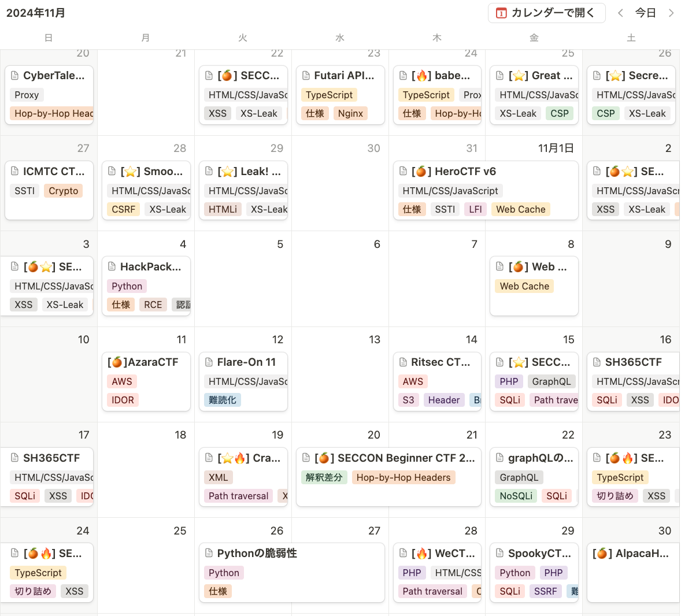This screenshot has height=616, width=681.
Task: Click the page icon on the HeroCTF v6 card
Action: click(403, 171)
